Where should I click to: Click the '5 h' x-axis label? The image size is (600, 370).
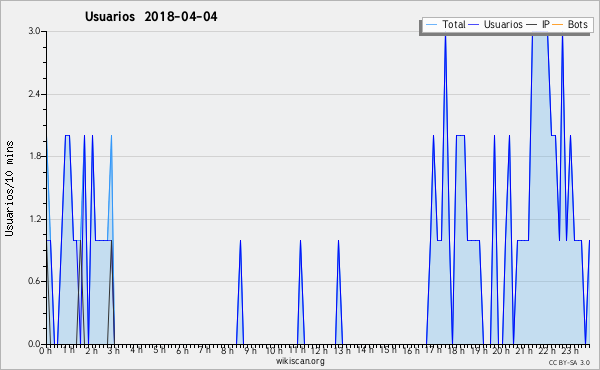(x=160, y=350)
